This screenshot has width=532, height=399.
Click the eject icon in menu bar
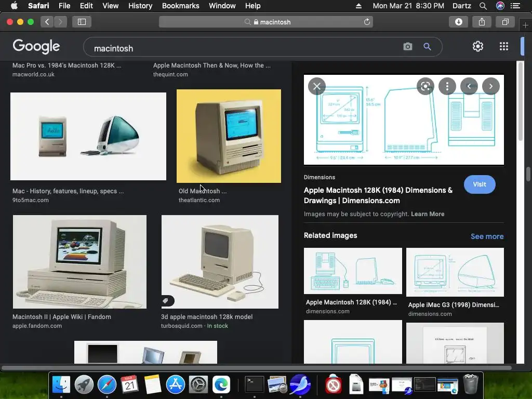[x=358, y=6]
